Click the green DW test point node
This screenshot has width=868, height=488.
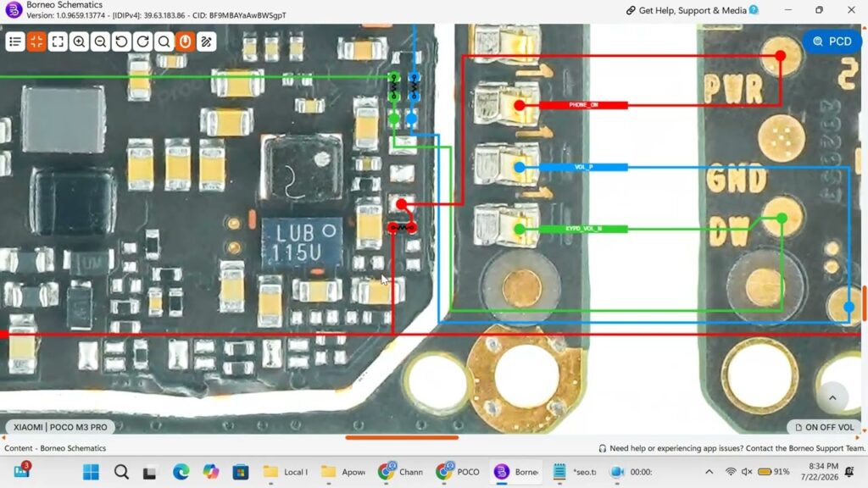(x=782, y=219)
